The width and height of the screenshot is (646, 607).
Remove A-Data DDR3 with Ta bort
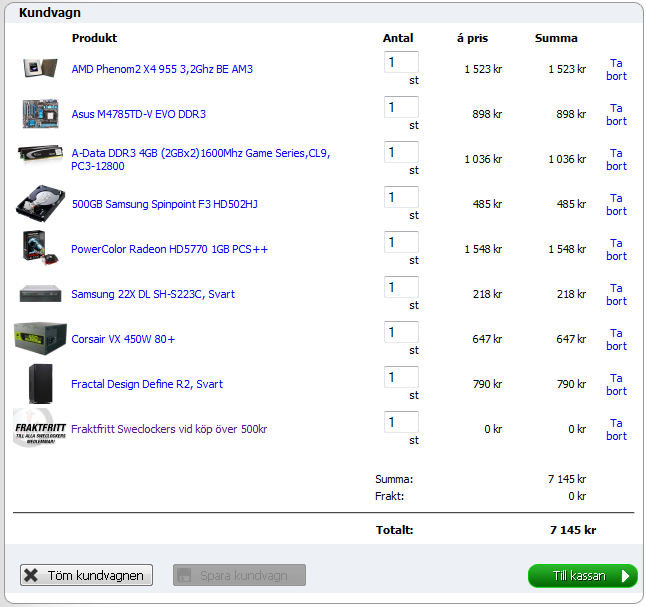click(x=616, y=159)
